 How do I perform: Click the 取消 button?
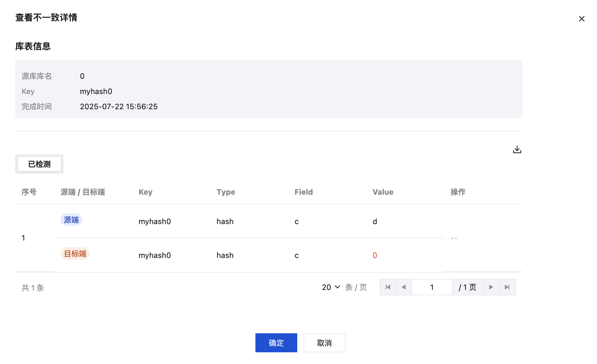(324, 343)
